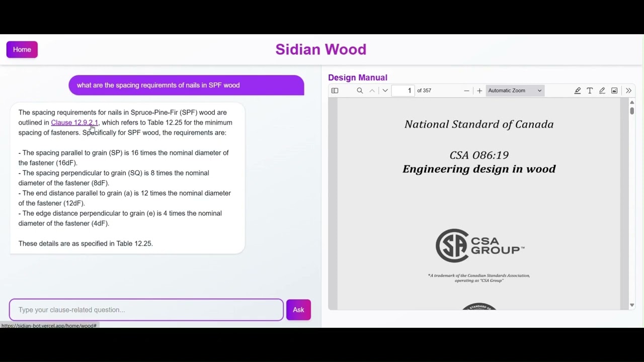Click 'These details are as specified in Table 12.25.'

coord(86,243)
